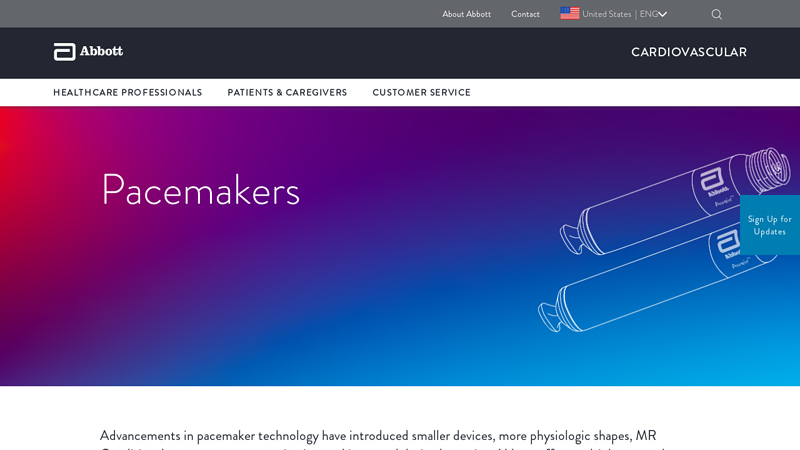Viewport: 800px width, 450px height.
Task: Open Healthcare Professionals menu
Action: pos(128,92)
